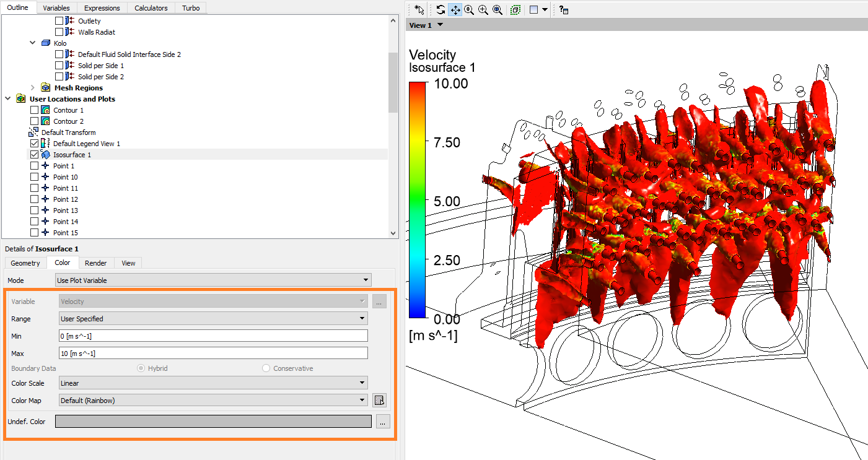
Task: Click the Max value field
Action: tap(213, 353)
